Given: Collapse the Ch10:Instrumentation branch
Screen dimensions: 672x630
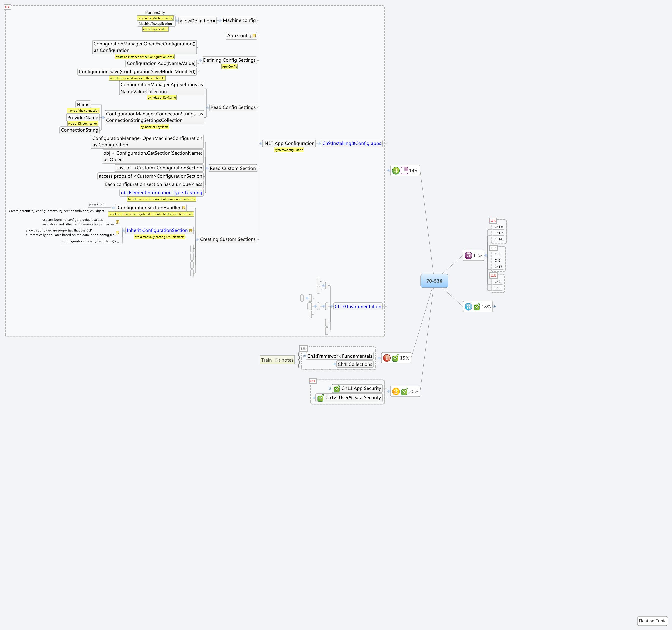Looking at the screenshot, I should pyautogui.click(x=332, y=307).
